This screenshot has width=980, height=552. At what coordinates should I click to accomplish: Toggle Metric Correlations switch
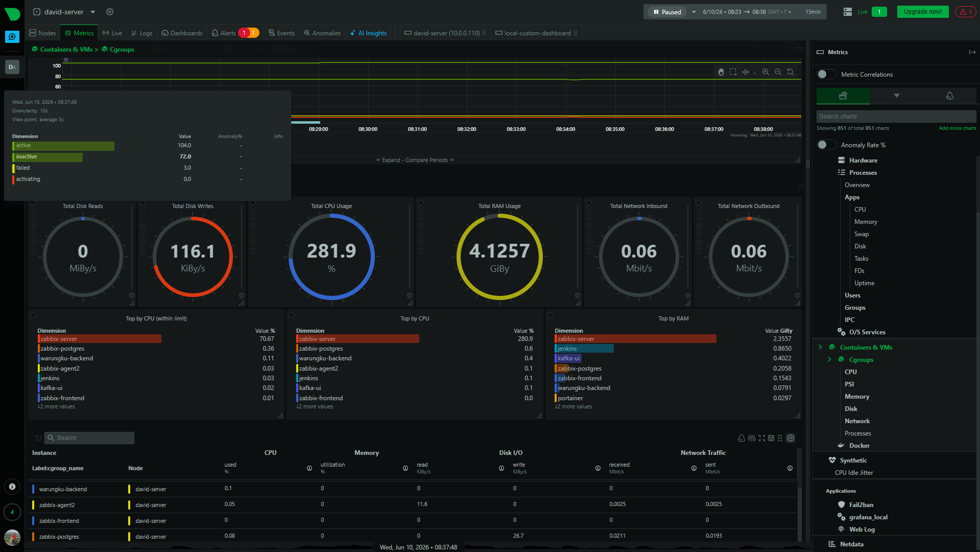[x=826, y=75]
